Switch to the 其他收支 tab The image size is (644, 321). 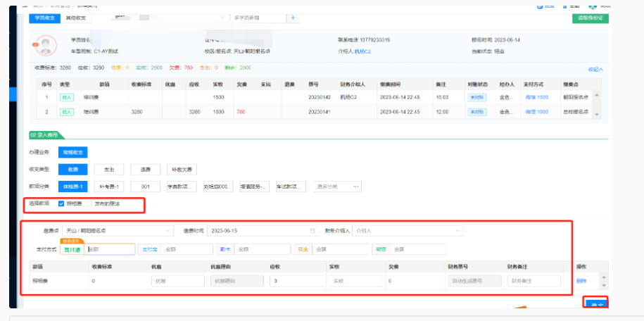[77, 18]
